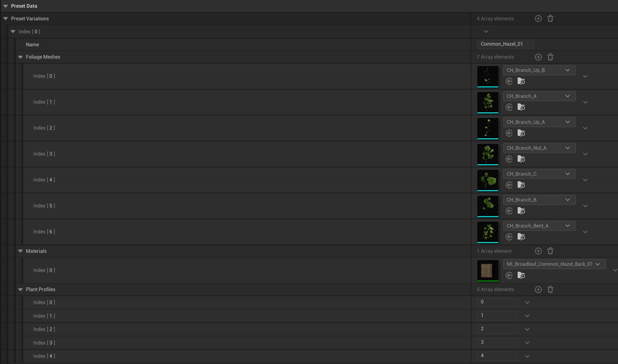Viewport: 618px width, 364px height.
Task: Browse to CH_Branch_Bent_A in Content Browser
Action: click(x=521, y=237)
